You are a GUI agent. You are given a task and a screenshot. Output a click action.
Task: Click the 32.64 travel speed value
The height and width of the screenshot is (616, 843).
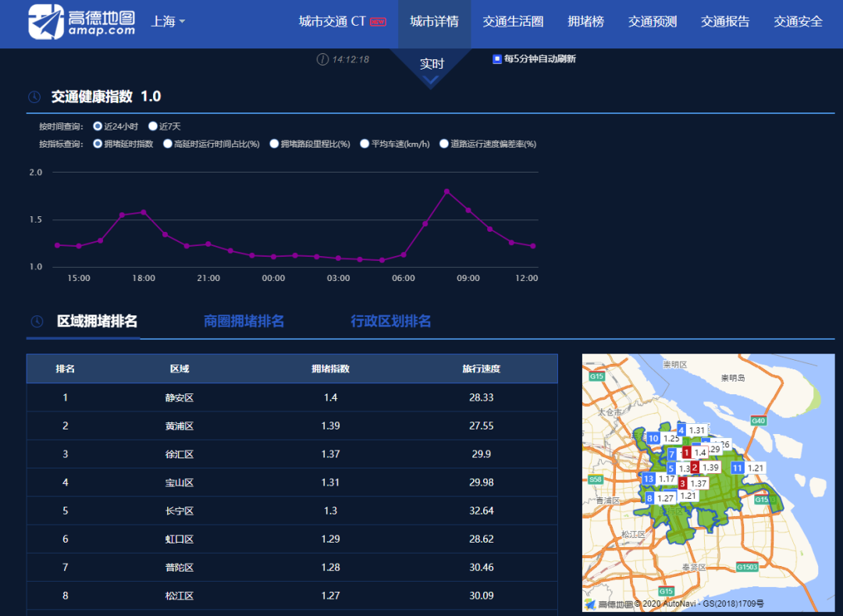[481, 511]
